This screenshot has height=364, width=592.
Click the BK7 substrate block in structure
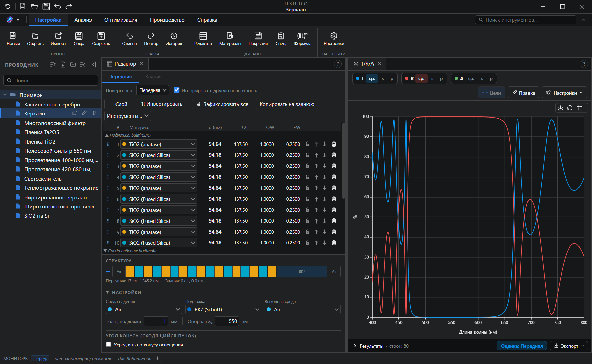click(302, 271)
